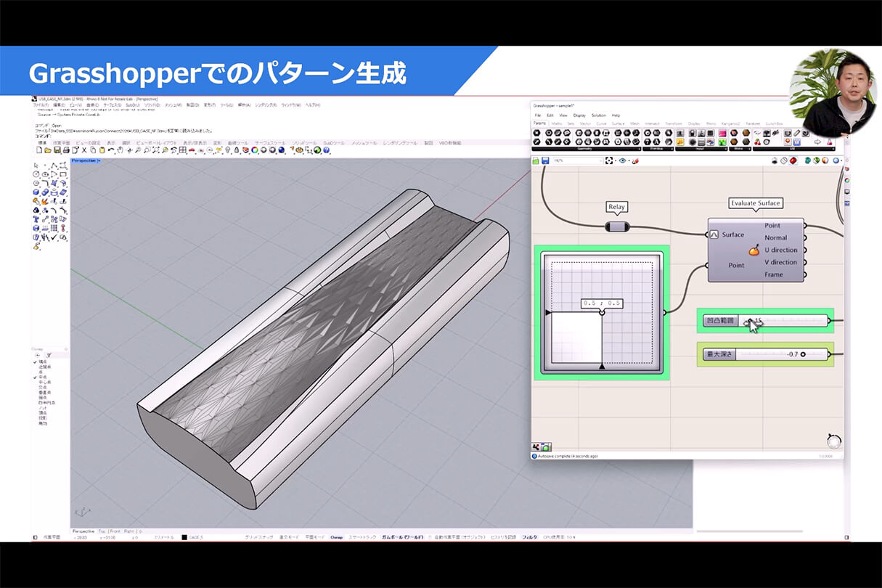882x588 pixels.
Task: Toggle グリッドスナップ in the status bar
Action: click(260, 537)
